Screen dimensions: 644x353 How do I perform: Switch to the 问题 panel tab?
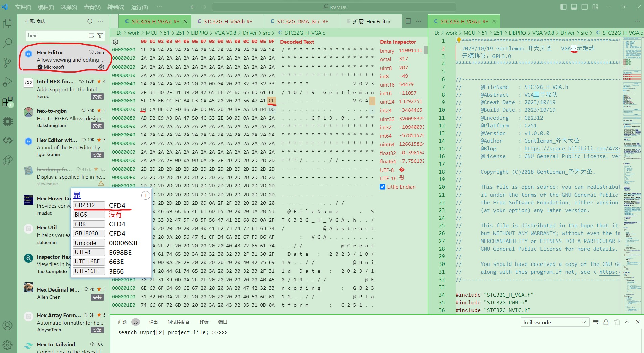coord(123,322)
